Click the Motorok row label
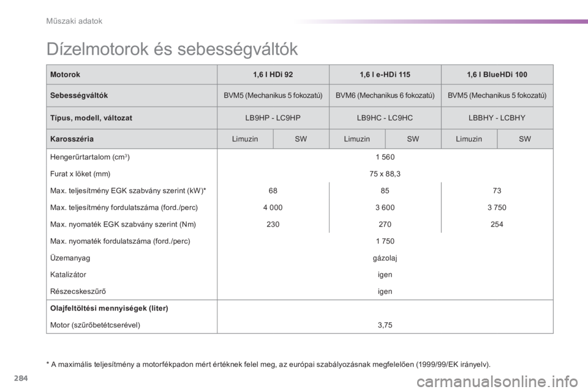Image resolution: width=588 pixels, height=392 pixels. point(66,75)
